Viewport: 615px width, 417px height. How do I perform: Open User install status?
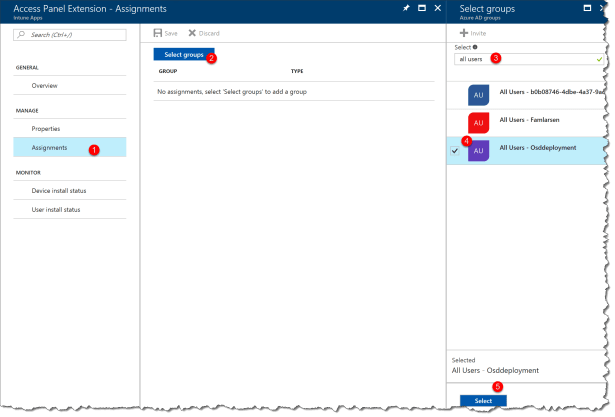pos(70,209)
